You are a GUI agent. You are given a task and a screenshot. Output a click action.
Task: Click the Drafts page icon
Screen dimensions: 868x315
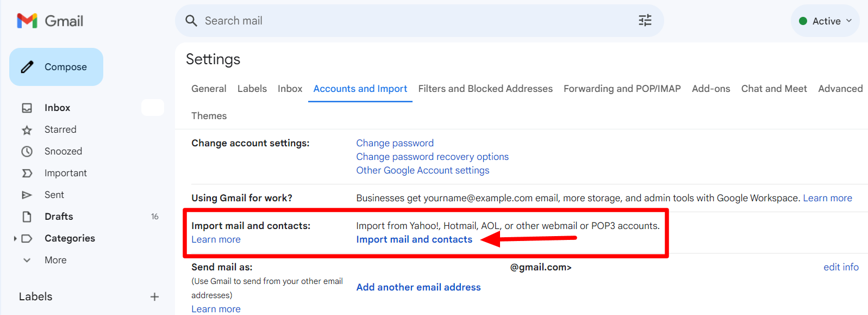point(27,217)
